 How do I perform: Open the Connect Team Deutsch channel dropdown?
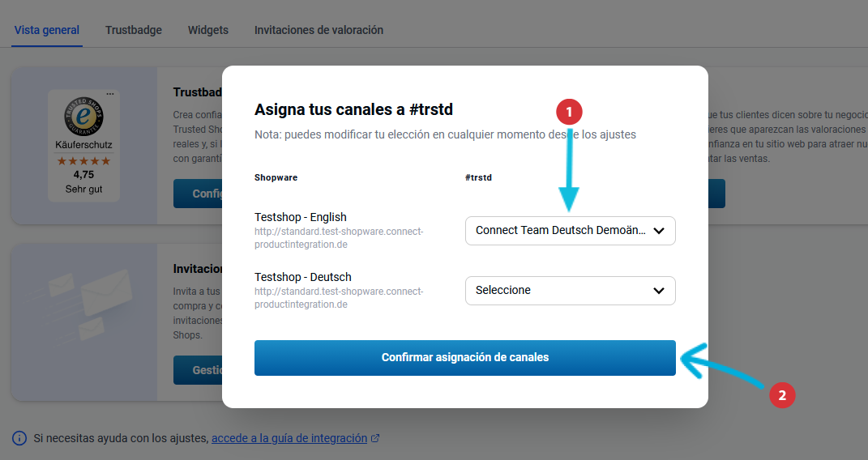(x=570, y=230)
